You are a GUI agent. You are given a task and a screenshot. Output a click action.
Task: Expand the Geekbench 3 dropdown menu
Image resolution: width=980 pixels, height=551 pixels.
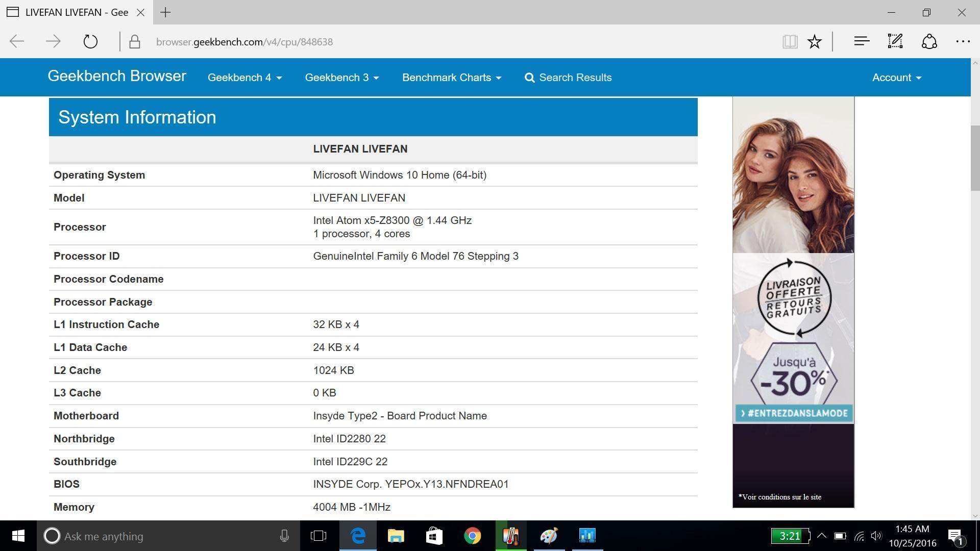[341, 78]
